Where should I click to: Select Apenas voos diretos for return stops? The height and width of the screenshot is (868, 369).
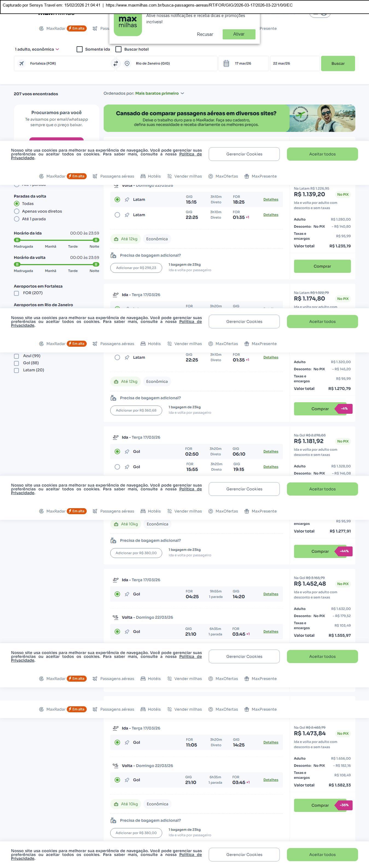(x=16, y=211)
